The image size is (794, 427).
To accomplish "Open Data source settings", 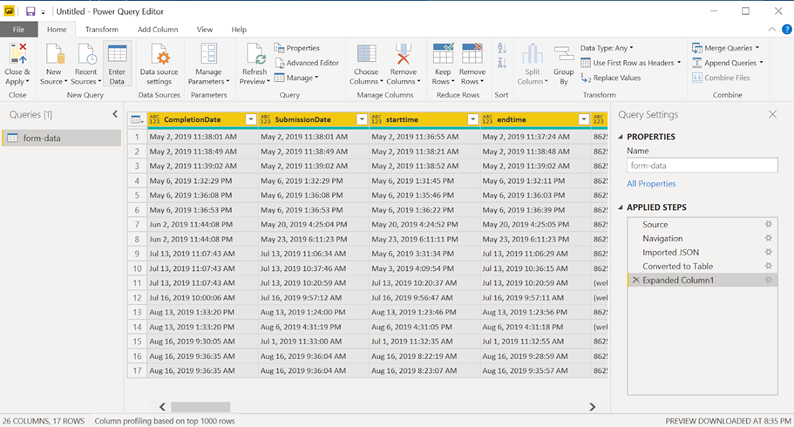I will pyautogui.click(x=159, y=64).
